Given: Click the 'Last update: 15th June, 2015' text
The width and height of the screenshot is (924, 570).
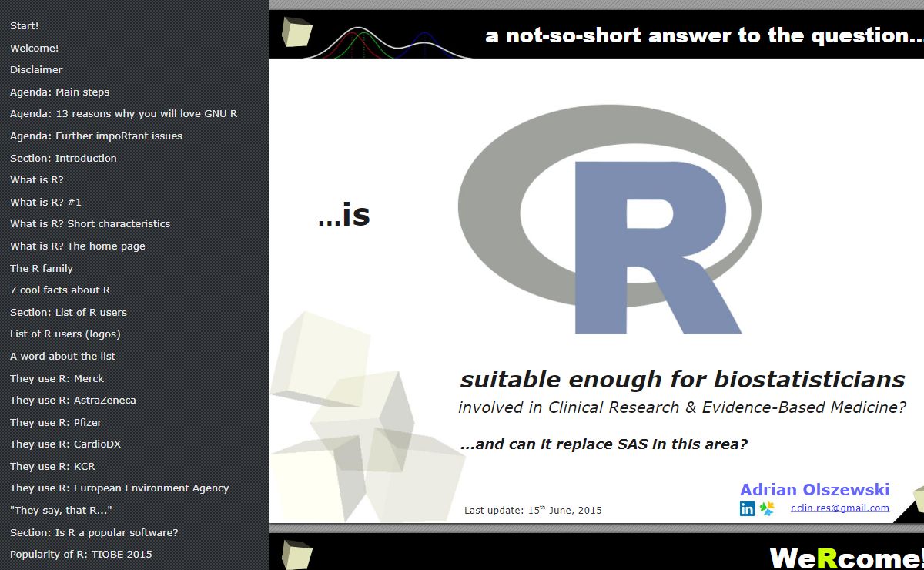Looking at the screenshot, I should pyautogui.click(x=533, y=510).
